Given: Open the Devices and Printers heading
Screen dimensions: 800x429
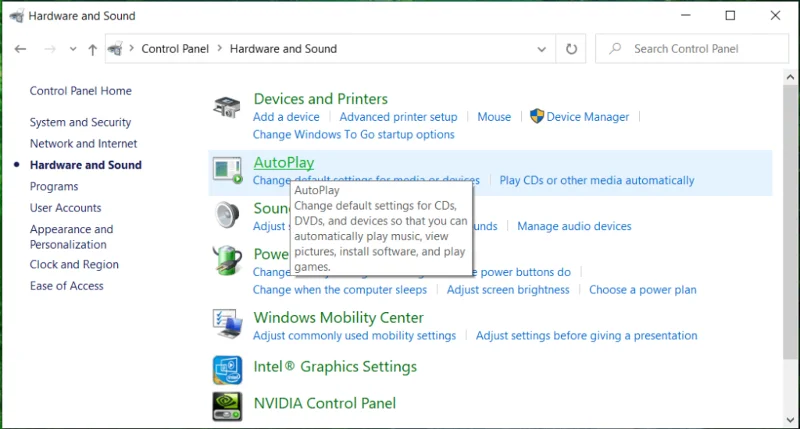Looking at the screenshot, I should 320,99.
